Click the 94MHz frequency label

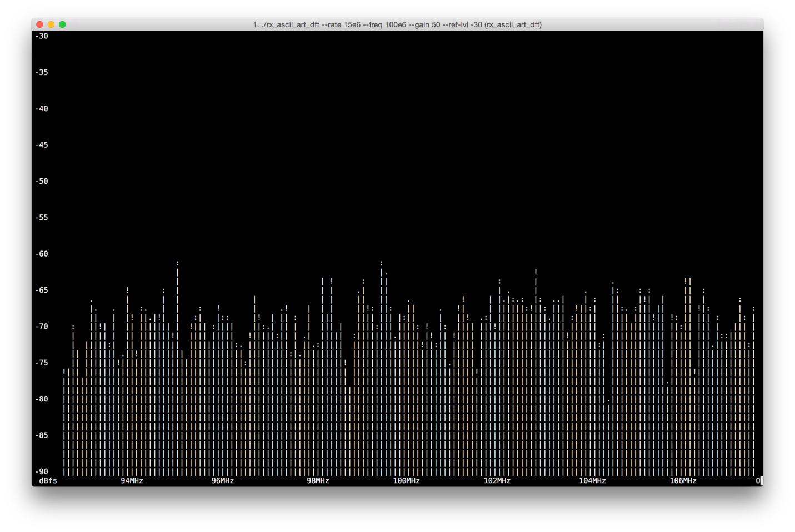tap(132, 481)
